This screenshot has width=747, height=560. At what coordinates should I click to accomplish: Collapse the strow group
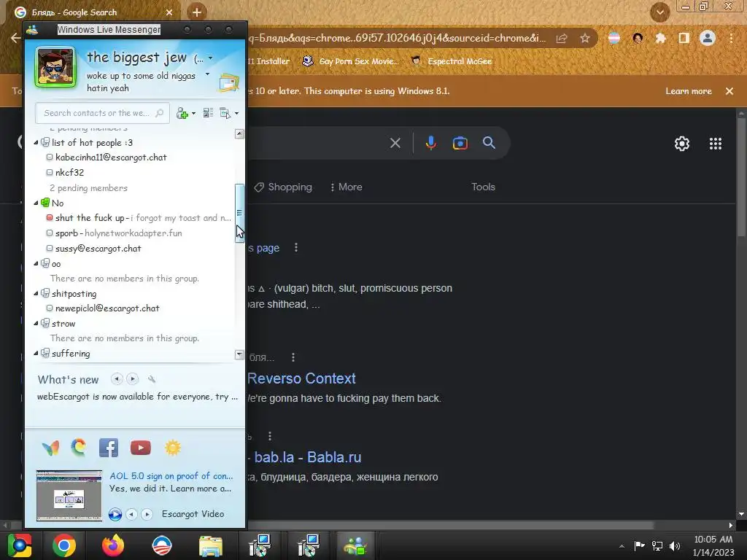(36, 323)
